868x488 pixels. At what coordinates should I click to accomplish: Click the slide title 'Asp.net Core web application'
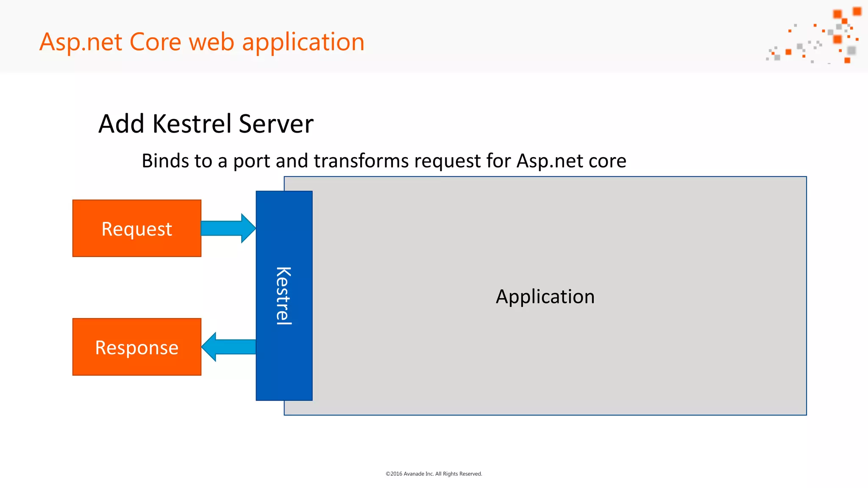pos(202,42)
